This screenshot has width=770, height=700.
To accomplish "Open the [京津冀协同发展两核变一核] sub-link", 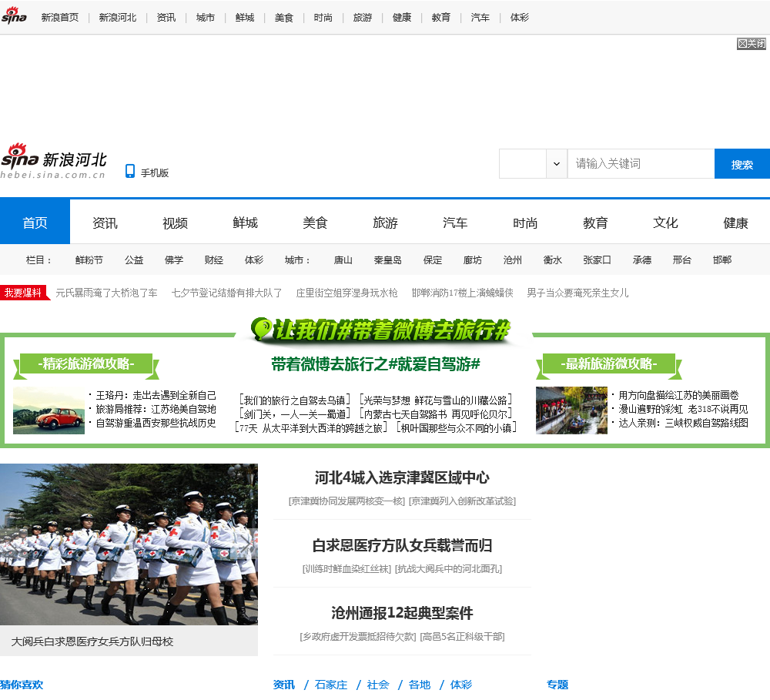I will tap(346, 501).
